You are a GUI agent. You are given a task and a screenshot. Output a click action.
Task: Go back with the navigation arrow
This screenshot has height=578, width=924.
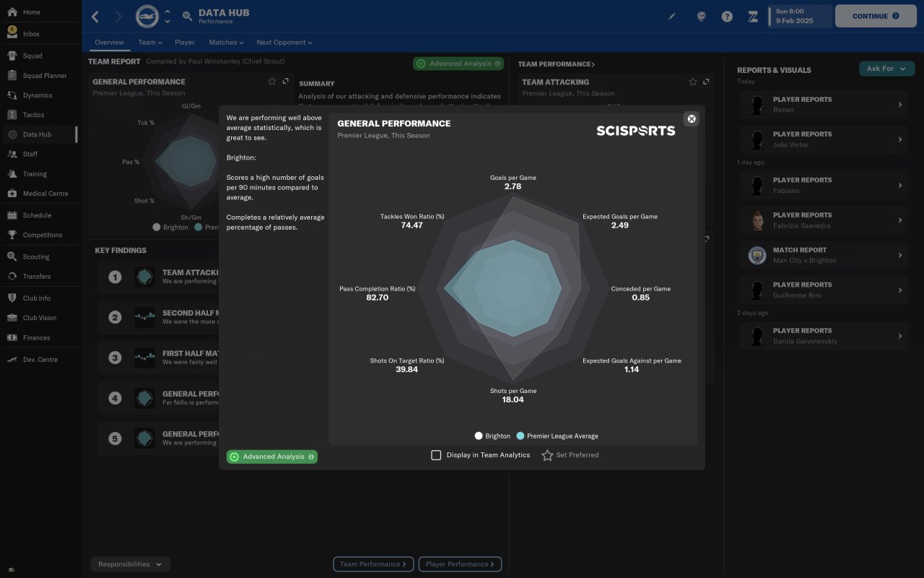coord(96,16)
